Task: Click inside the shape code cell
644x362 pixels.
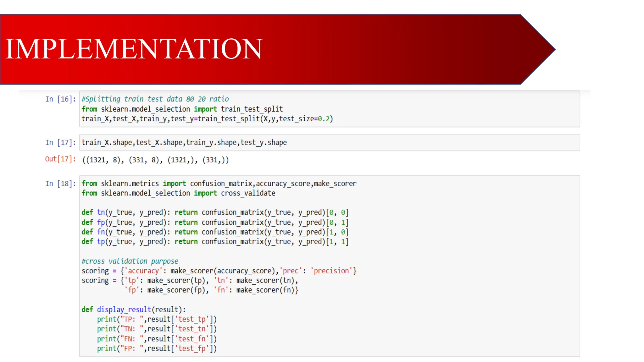Action: click(184, 143)
